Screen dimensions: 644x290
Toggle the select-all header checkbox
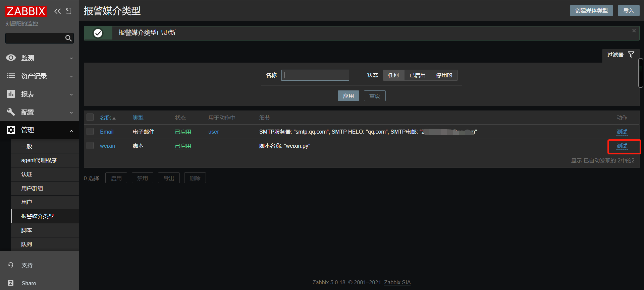[90, 117]
